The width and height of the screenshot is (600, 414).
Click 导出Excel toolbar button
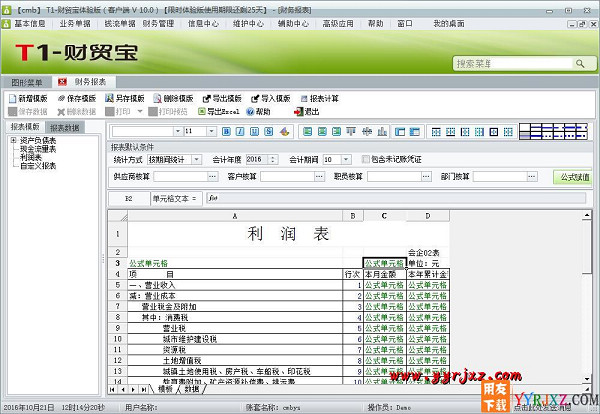(218, 112)
